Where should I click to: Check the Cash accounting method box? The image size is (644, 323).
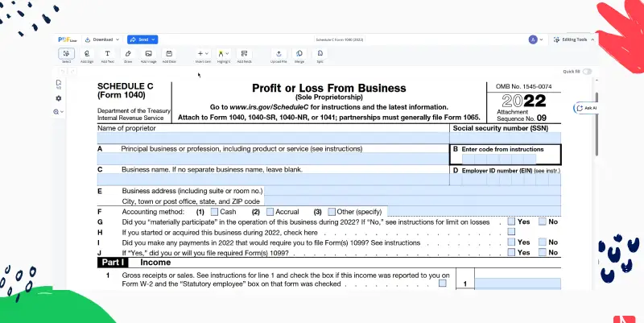(214, 212)
